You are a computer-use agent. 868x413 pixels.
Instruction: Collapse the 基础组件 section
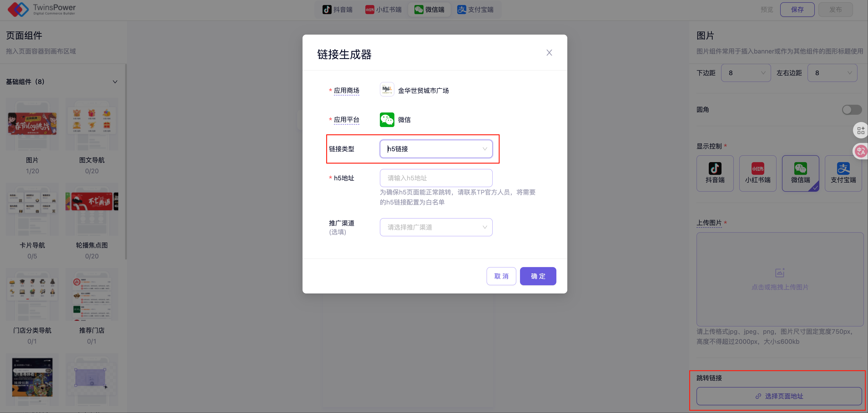(x=115, y=82)
